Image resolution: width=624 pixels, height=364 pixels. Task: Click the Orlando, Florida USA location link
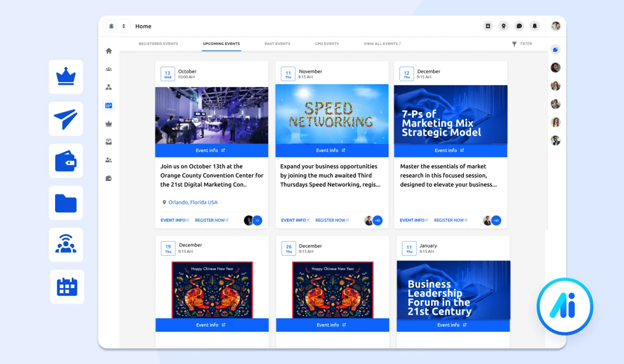click(x=192, y=202)
